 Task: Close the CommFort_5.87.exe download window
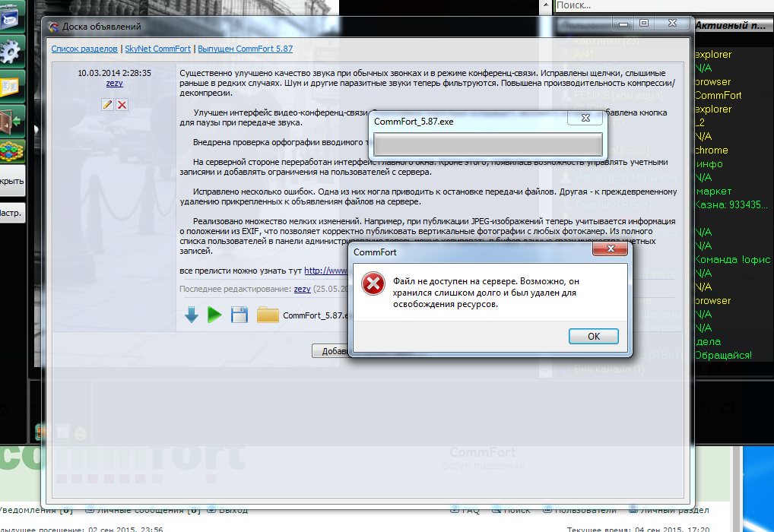point(585,119)
